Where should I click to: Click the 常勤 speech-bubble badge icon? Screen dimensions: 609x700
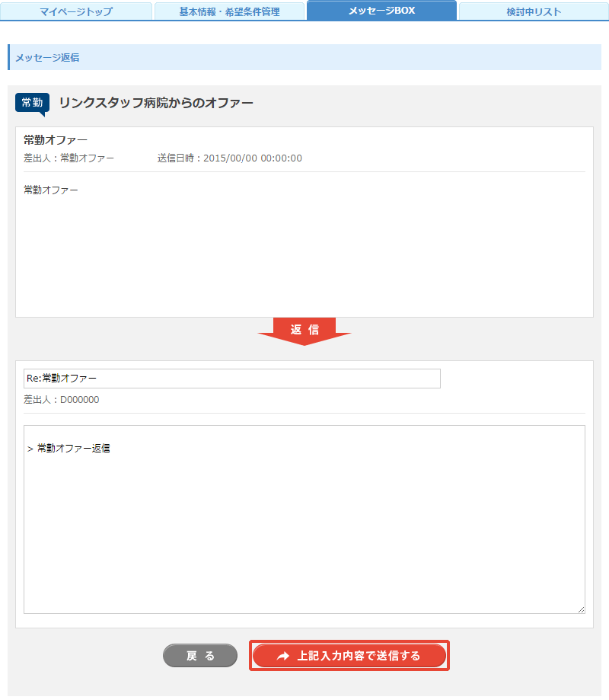point(32,104)
